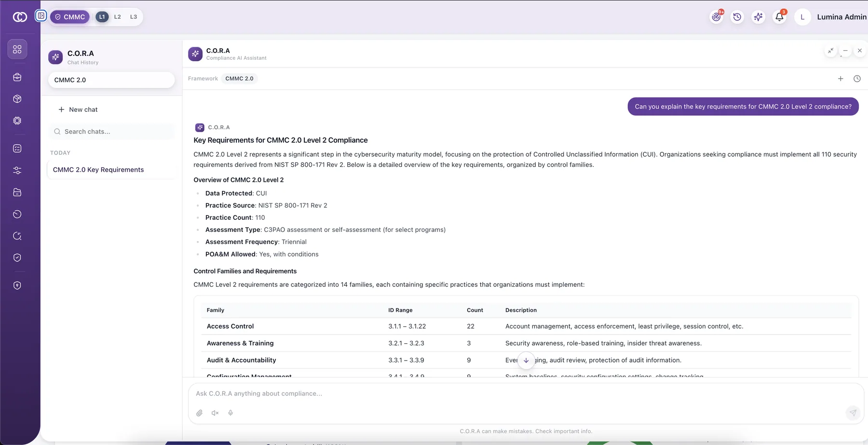Click the user's CMMC Level 2 question bubble
The image size is (868, 445).
tap(743, 107)
